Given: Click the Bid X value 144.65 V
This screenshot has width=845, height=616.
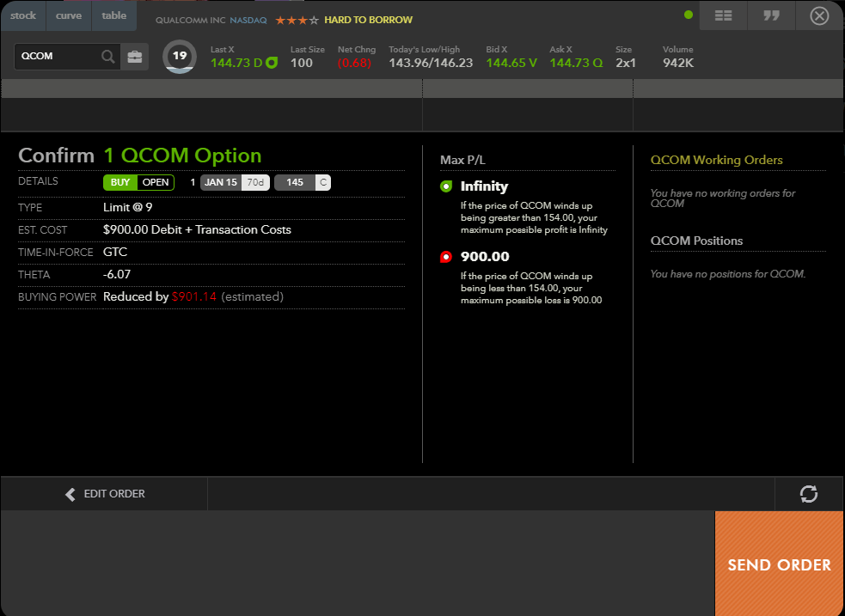Looking at the screenshot, I should pos(511,63).
